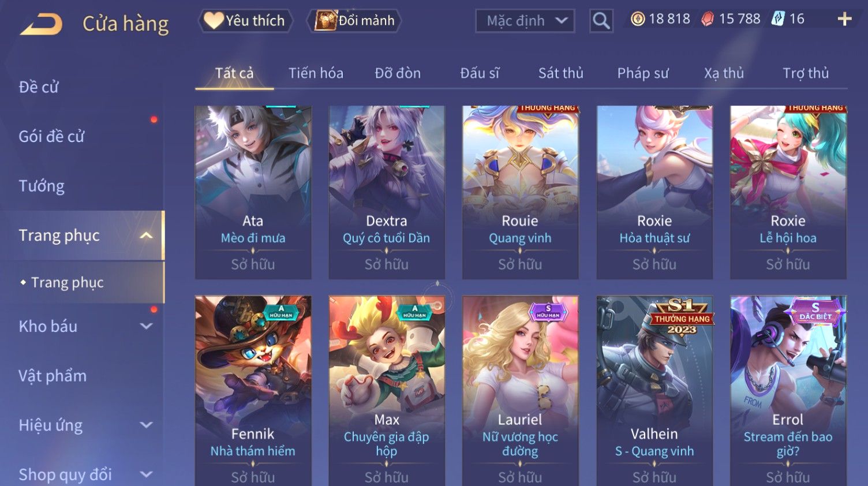Screen dimensions: 868x486
Task: Select the Ata Mèo đi mưa skin
Action: [x=253, y=192]
